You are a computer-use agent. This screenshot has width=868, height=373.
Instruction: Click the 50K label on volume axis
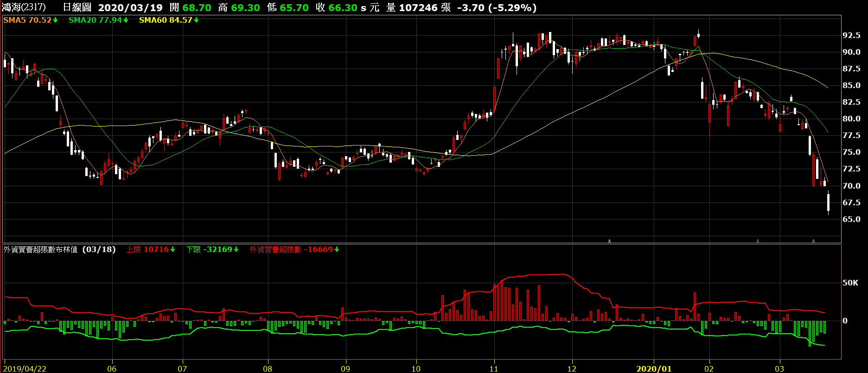(x=850, y=283)
